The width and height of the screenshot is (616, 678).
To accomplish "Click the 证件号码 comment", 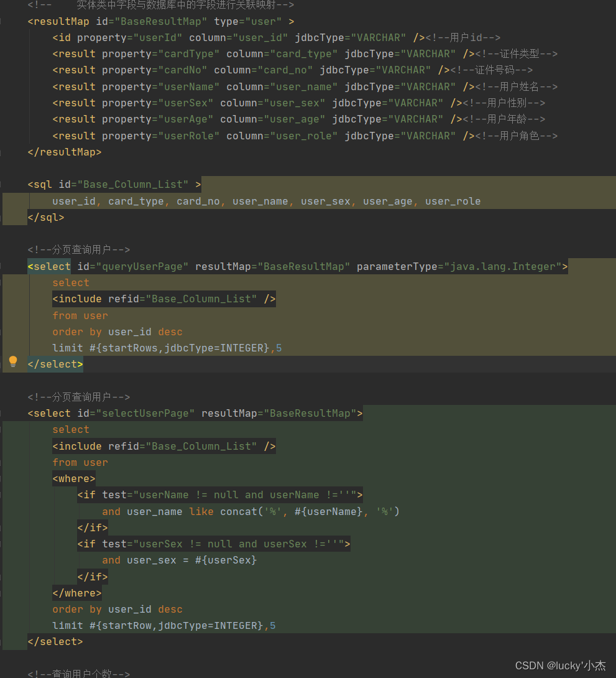I will pyautogui.click(x=492, y=70).
